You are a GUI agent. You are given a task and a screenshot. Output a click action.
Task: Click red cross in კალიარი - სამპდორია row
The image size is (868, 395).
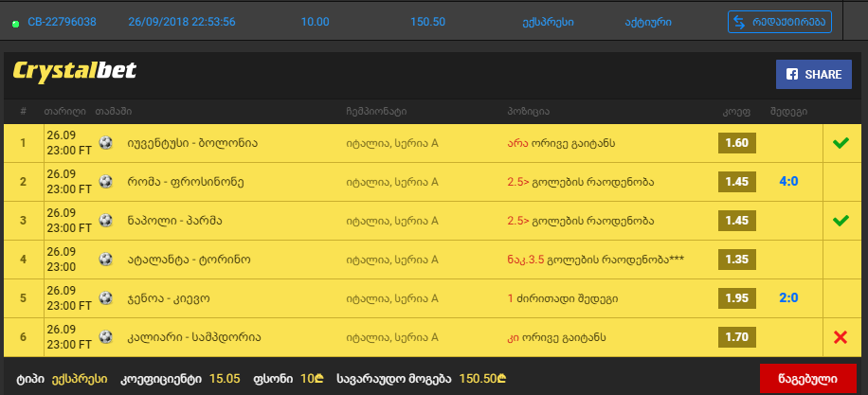click(841, 337)
